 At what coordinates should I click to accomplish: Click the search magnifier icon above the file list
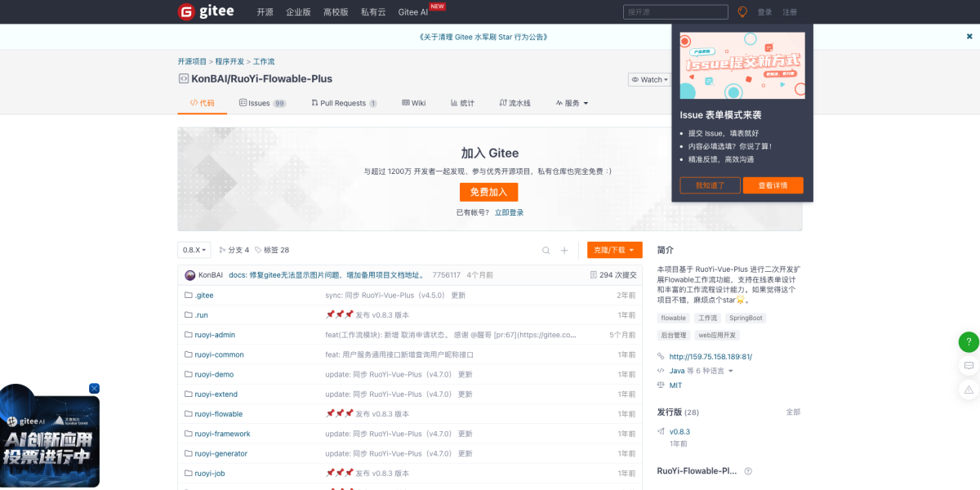pos(546,250)
